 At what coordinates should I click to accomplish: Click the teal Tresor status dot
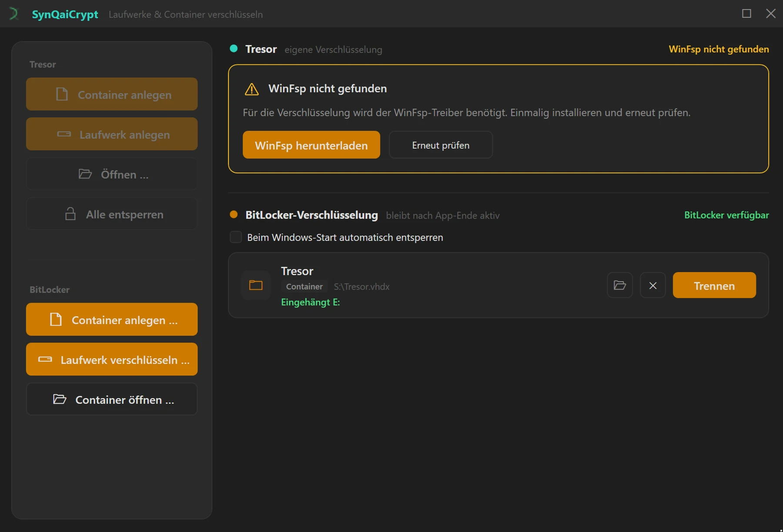234,49
